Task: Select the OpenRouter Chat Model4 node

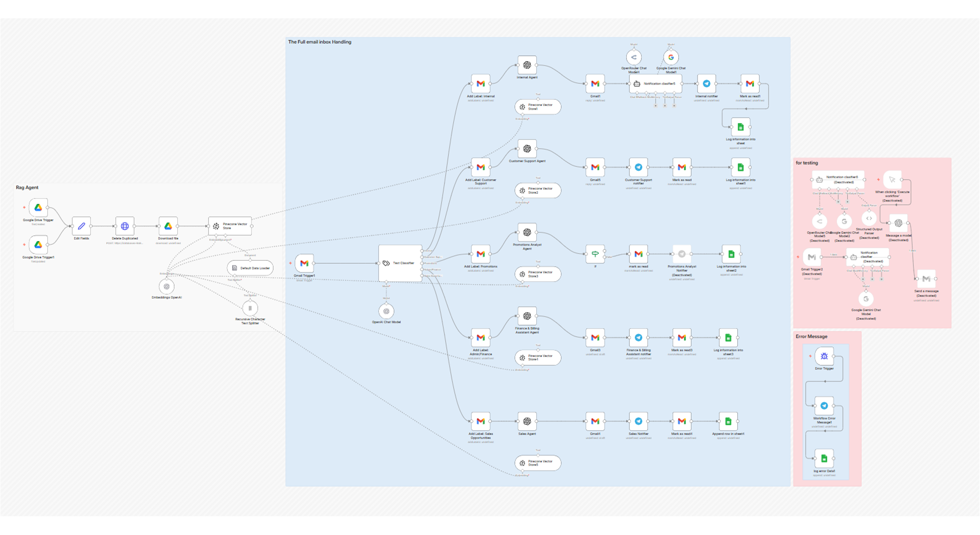Action: [x=633, y=57]
